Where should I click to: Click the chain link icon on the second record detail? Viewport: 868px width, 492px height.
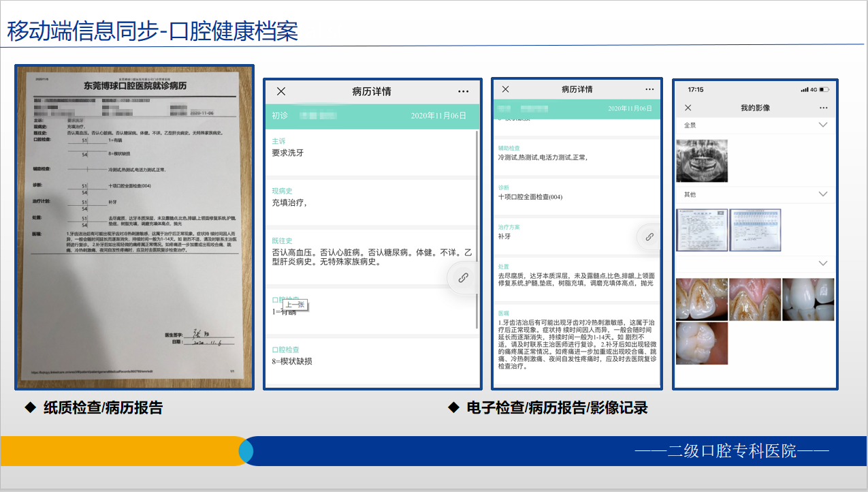(x=648, y=236)
